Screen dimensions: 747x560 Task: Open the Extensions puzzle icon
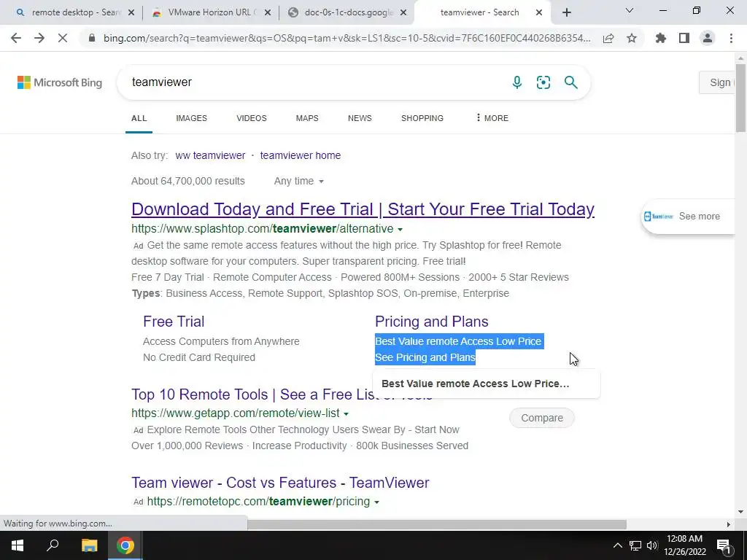tap(660, 38)
